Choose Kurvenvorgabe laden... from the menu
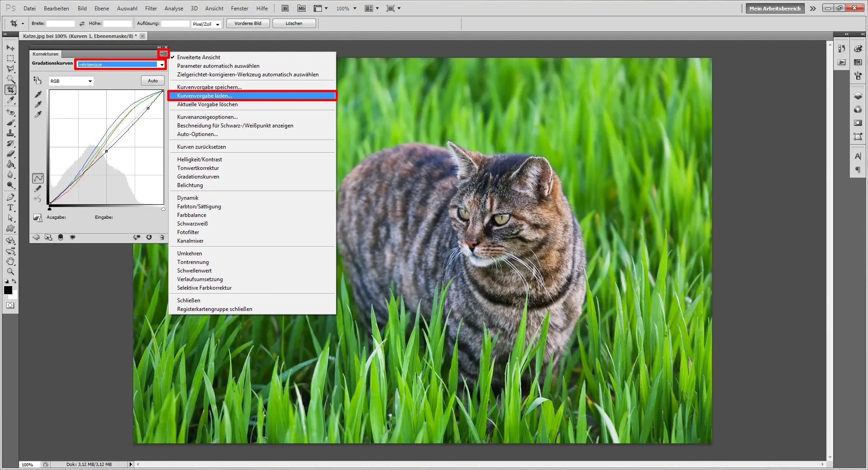The image size is (868, 470). point(204,96)
